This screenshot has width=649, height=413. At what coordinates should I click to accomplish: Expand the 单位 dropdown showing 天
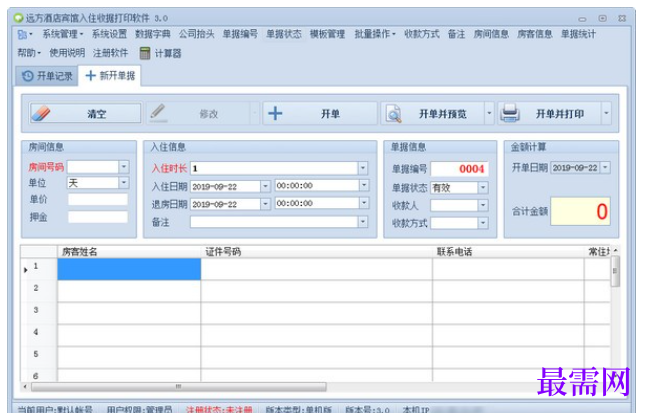coord(124,183)
